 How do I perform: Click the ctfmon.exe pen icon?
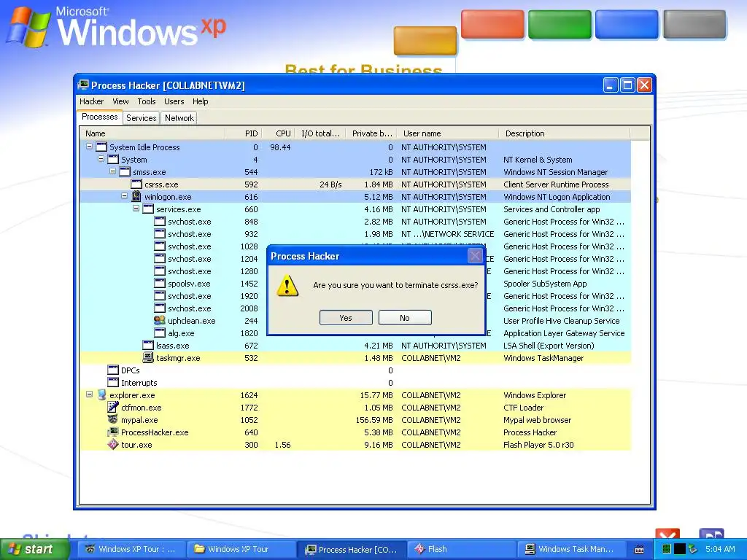coord(113,407)
